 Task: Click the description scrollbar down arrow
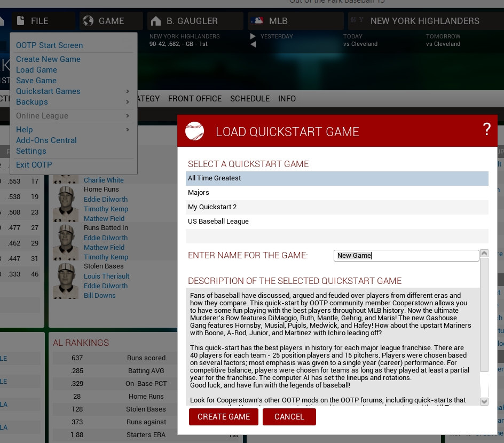click(484, 401)
